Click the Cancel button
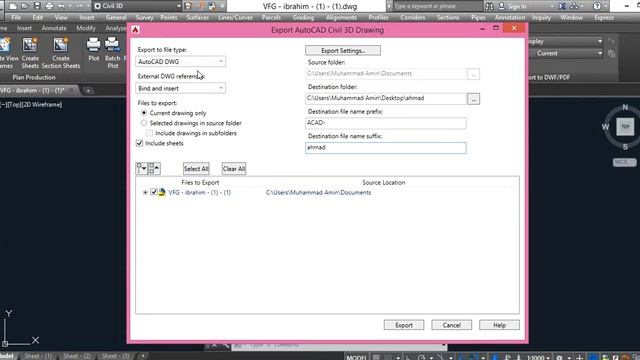This screenshot has width=640, height=360. pos(451,325)
